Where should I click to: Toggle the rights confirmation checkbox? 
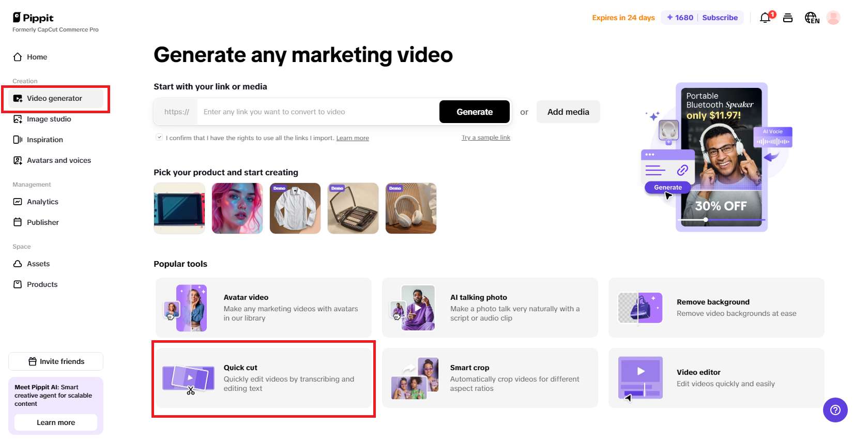(x=159, y=137)
